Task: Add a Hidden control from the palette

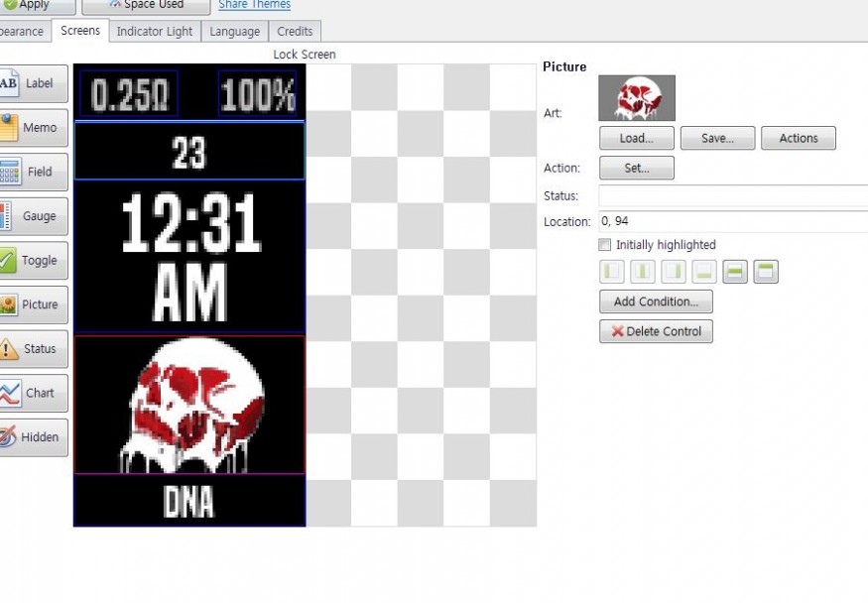Action: [x=34, y=437]
